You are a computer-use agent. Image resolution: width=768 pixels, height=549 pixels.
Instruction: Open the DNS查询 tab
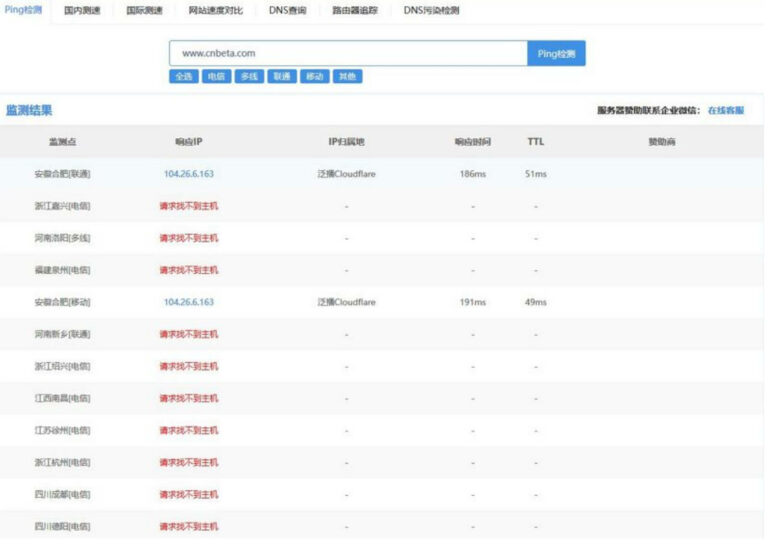coord(288,10)
